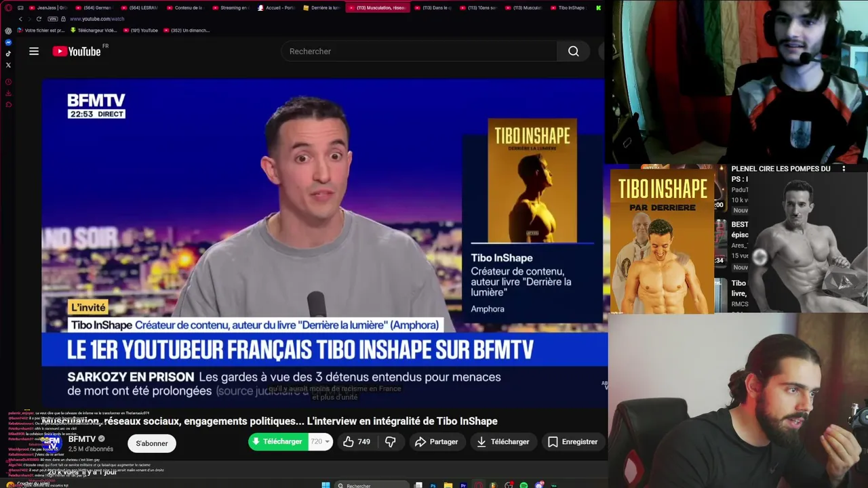Switch to the Contenu de la tab
868x488 pixels.
[x=185, y=7]
